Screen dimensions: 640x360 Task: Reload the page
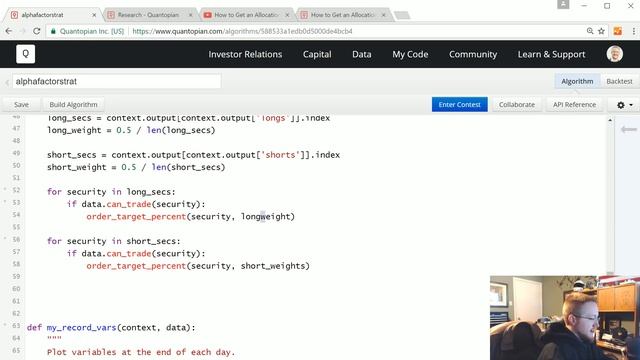click(37, 31)
